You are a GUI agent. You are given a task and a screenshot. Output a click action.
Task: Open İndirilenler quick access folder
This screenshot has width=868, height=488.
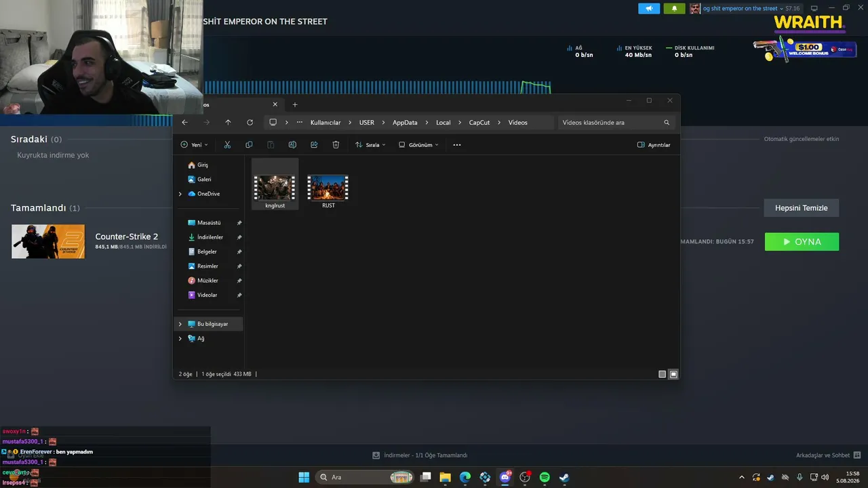click(x=209, y=237)
